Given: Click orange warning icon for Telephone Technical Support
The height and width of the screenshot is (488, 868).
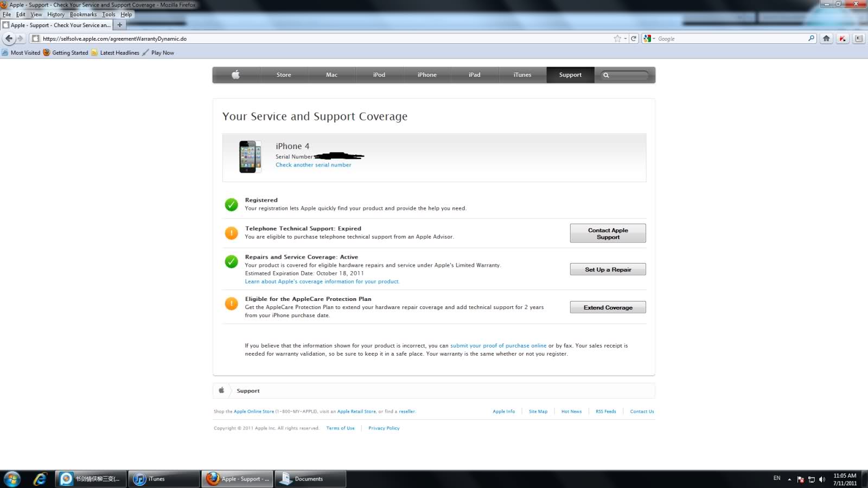Looking at the screenshot, I should (231, 233).
